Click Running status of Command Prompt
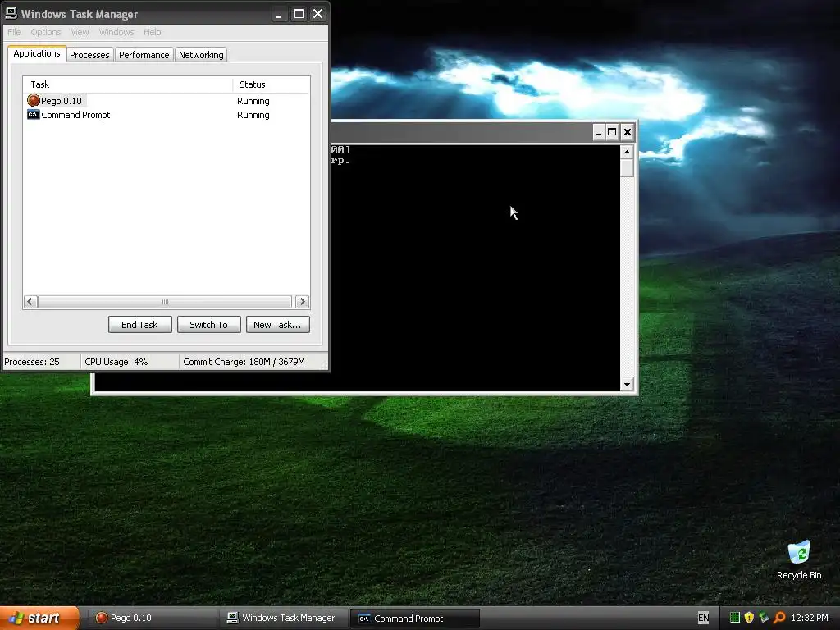Screen dimensions: 840x630 click(253, 115)
